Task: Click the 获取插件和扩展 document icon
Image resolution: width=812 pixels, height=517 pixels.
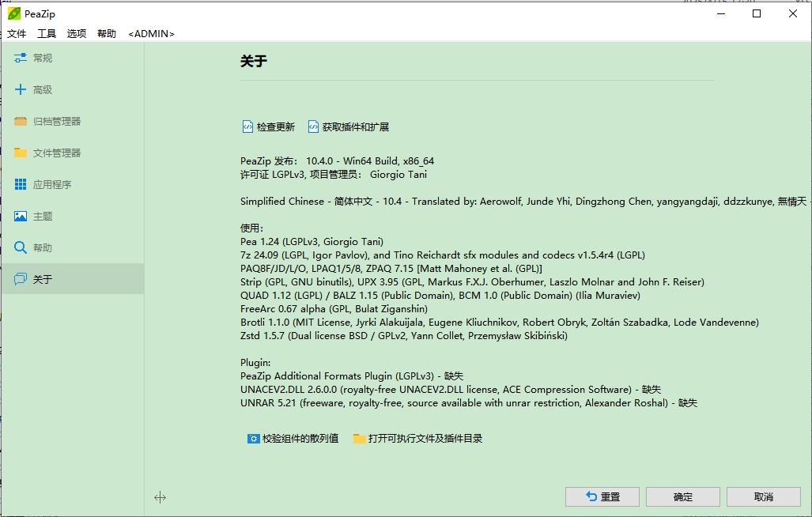Action: tap(313, 126)
